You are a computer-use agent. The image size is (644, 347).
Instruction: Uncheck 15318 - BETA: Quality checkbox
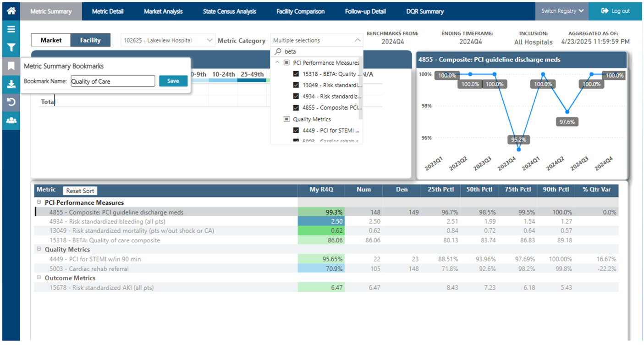tap(297, 74)
